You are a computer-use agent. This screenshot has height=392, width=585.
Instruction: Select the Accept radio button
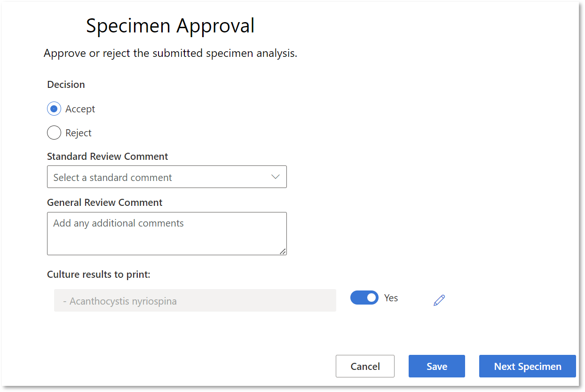[54, 109]
